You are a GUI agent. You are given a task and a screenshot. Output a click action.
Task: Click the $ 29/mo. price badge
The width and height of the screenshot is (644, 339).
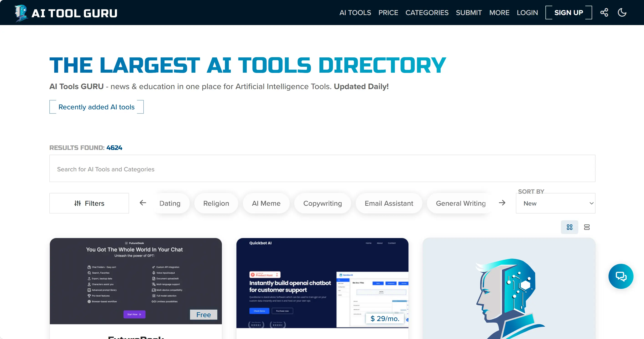[385, 318]
